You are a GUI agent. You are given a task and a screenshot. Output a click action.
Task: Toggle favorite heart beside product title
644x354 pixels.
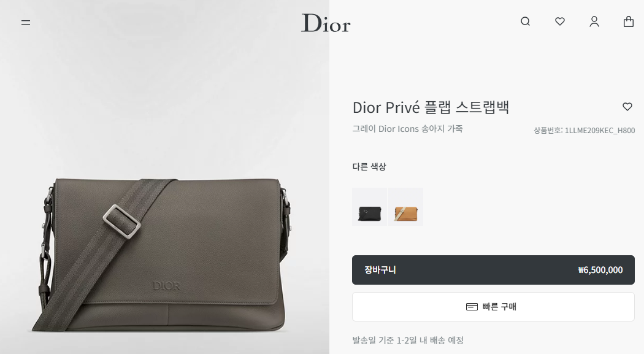[x=627, y=107]
